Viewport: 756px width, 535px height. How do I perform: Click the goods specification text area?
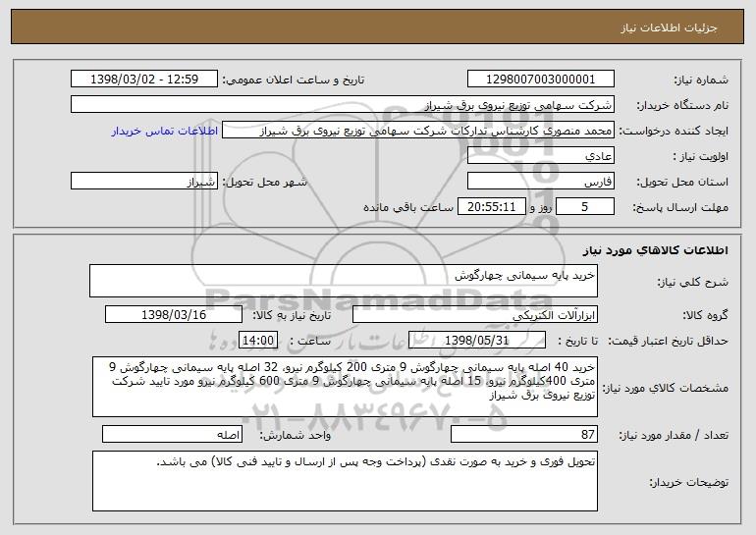point(345,387)
